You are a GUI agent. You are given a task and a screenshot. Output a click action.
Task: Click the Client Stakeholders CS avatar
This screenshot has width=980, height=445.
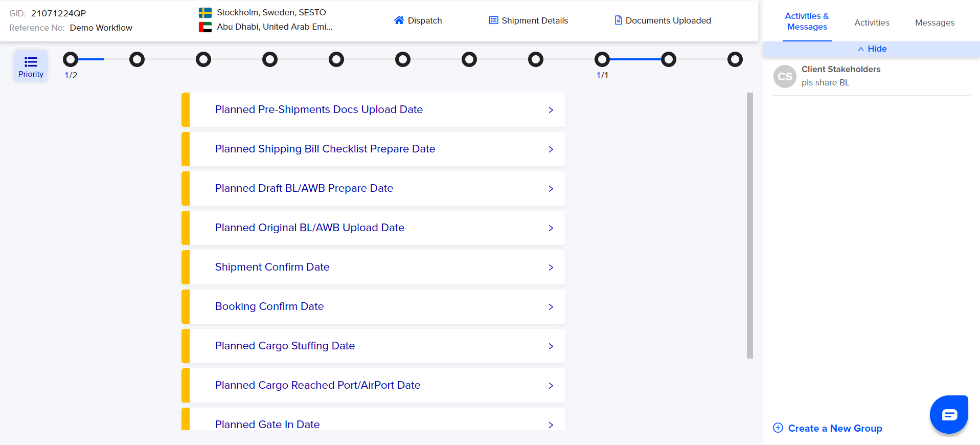pyautogui.click(x=785, y=77)
